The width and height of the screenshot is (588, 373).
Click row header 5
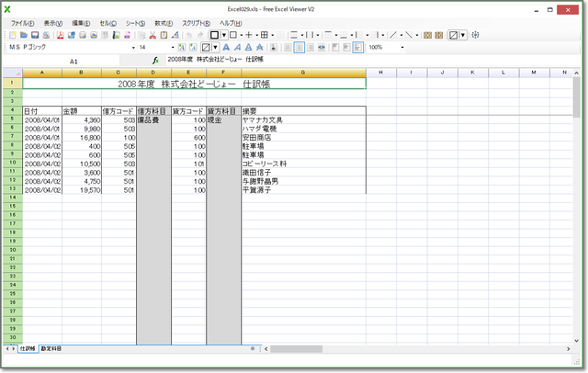click(13, 119)
